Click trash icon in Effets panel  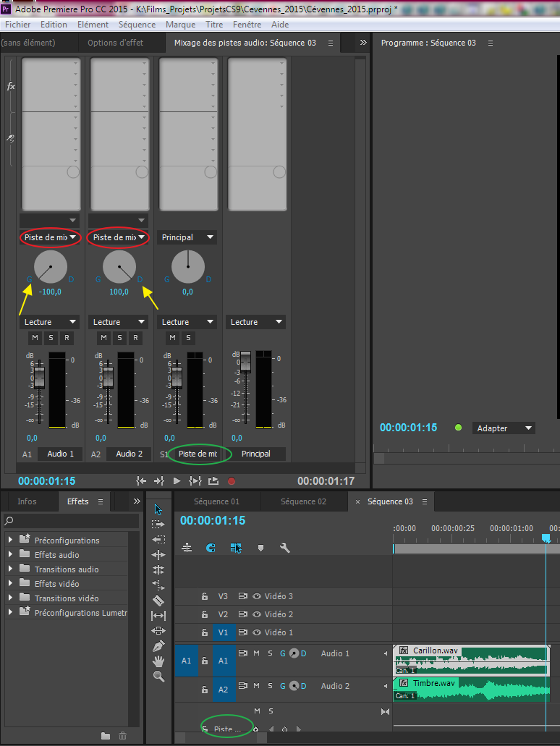point(123,736)
